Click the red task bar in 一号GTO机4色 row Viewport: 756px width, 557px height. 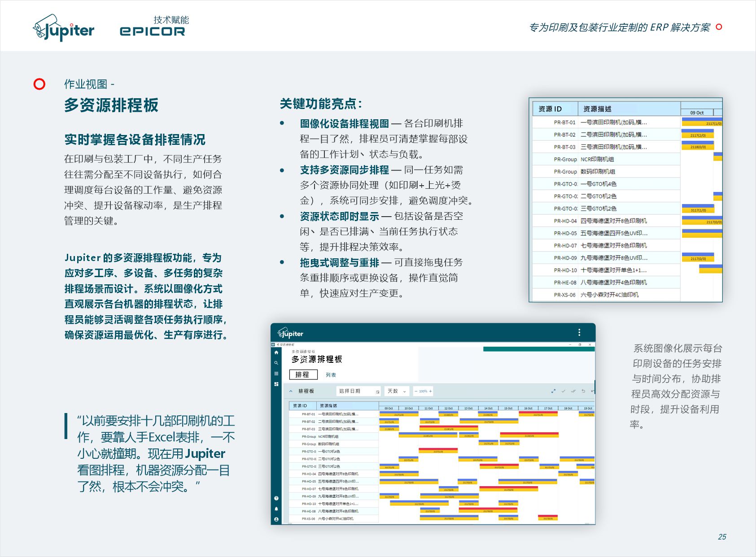[x=438, y=451]
